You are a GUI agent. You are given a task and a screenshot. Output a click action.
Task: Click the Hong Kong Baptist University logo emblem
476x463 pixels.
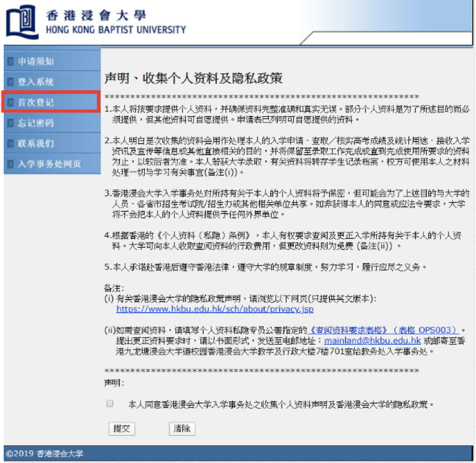coord(22,22)
